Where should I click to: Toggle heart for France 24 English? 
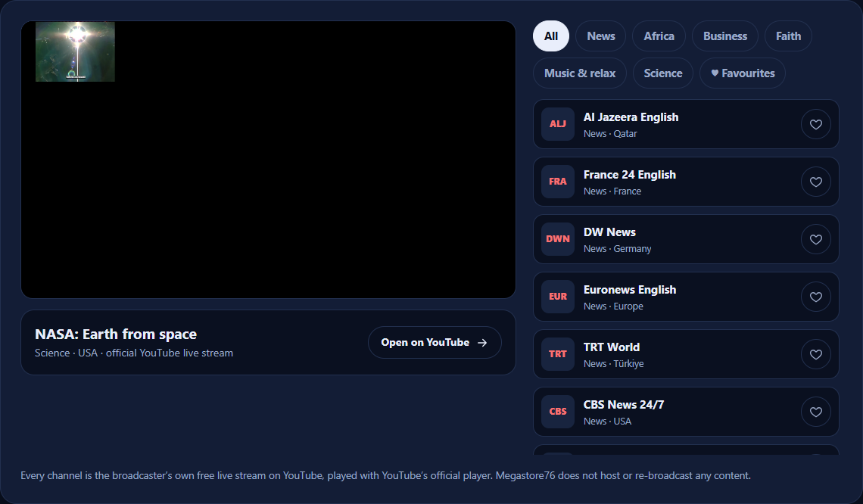pyautogui.click(x=815, y=182)
